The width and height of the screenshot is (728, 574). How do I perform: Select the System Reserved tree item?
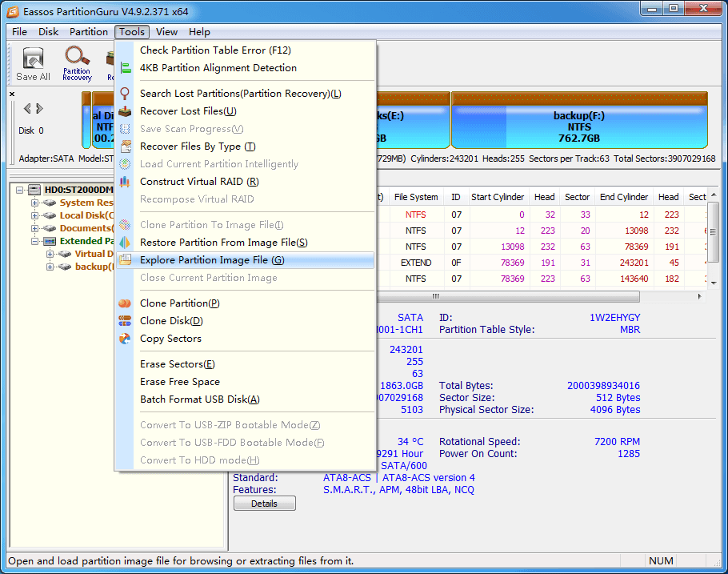click(87, 203)
